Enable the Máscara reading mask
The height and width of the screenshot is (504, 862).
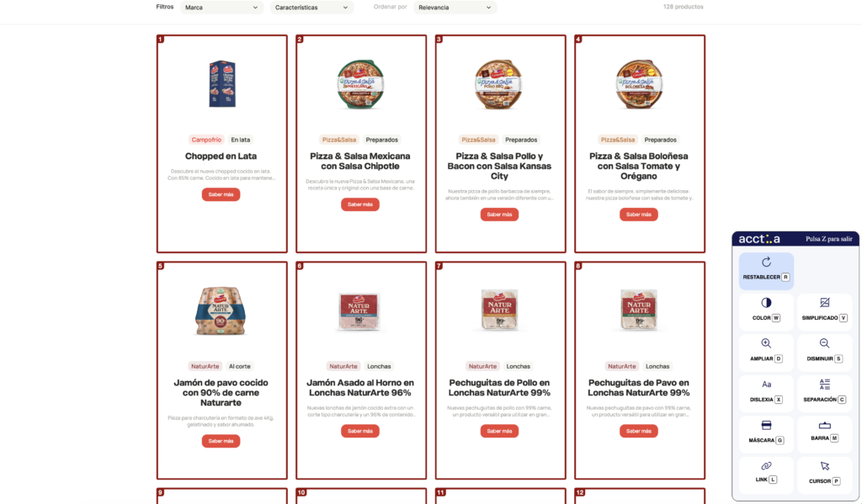pos(766,425)
